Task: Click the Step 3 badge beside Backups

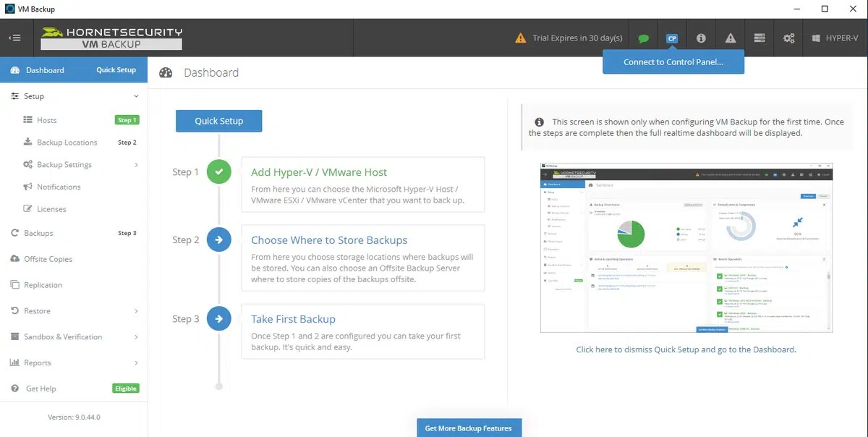Action: click(x=127, y=233)
